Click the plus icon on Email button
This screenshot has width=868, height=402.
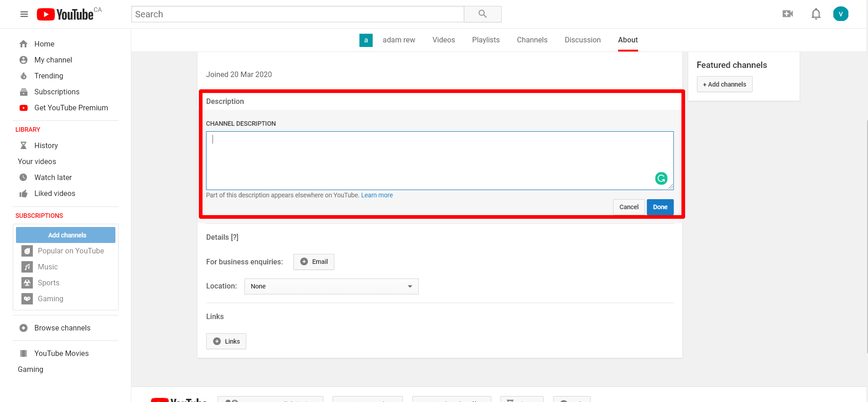pyautogui.click(x=304, y=262)
